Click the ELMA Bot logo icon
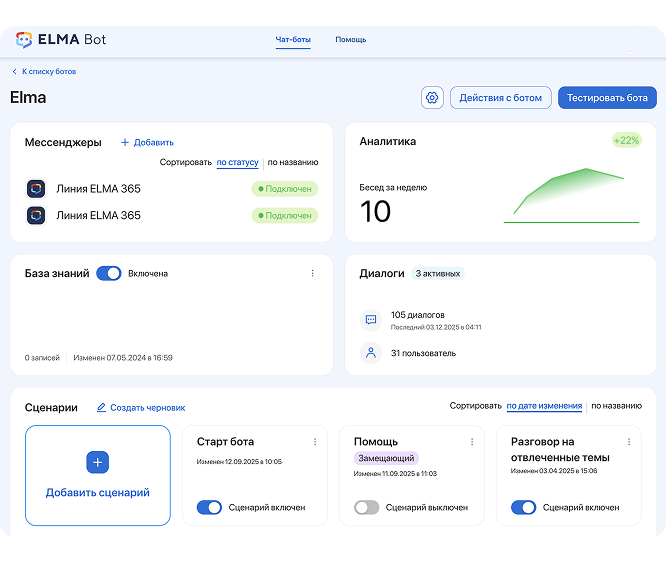Image resolution: width=666 pixels, height=562 pixels. pyautogui.click(x=24, y=40)
